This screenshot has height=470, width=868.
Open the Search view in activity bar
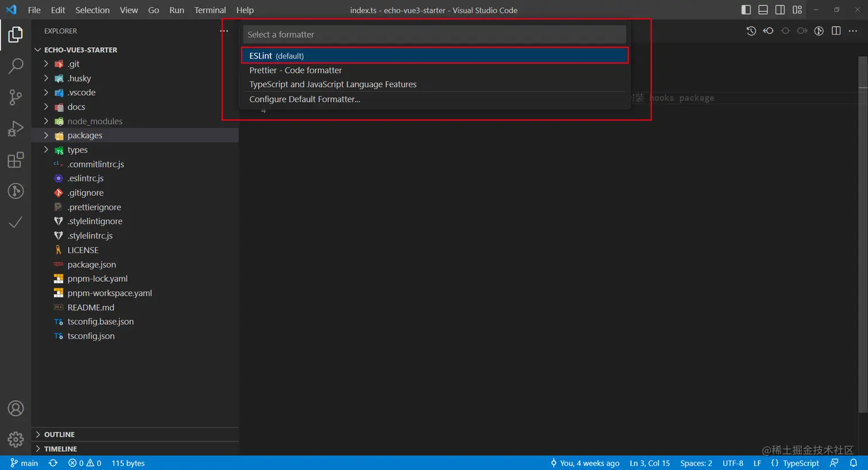[x=15, y=65]
